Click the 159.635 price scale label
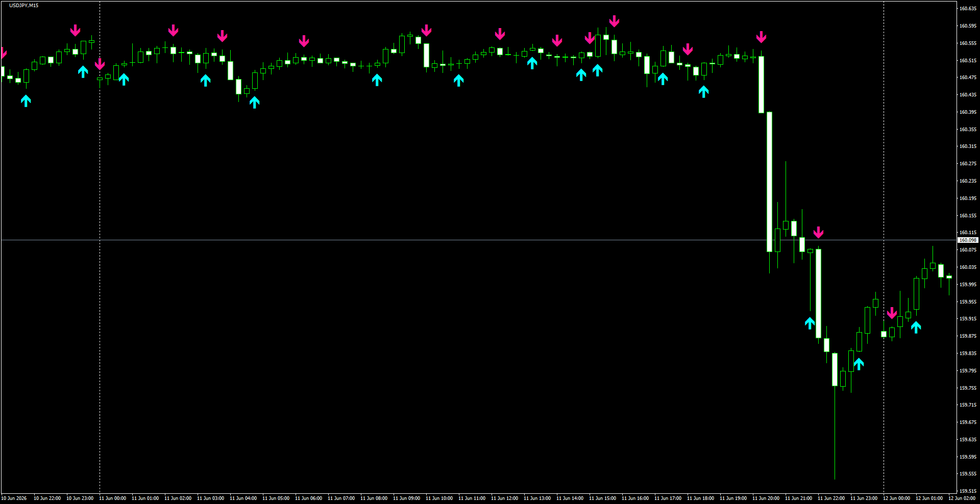The height and width of the screenshot is (504, 980). click(968, 439)
